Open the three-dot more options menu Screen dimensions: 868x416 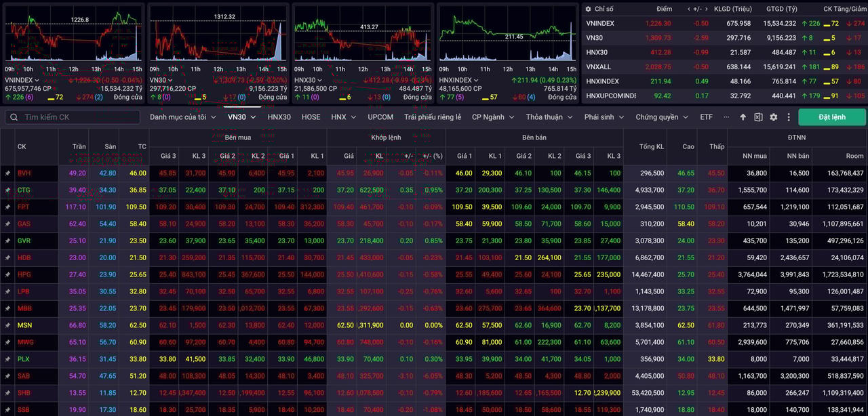pos(789,117)
